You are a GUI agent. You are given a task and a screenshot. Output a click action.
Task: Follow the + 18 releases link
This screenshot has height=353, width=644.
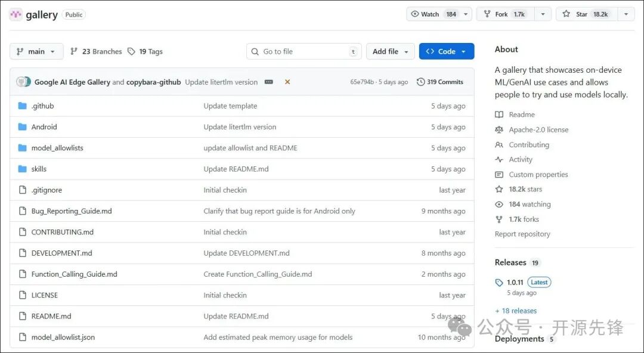tap(515, 311)
